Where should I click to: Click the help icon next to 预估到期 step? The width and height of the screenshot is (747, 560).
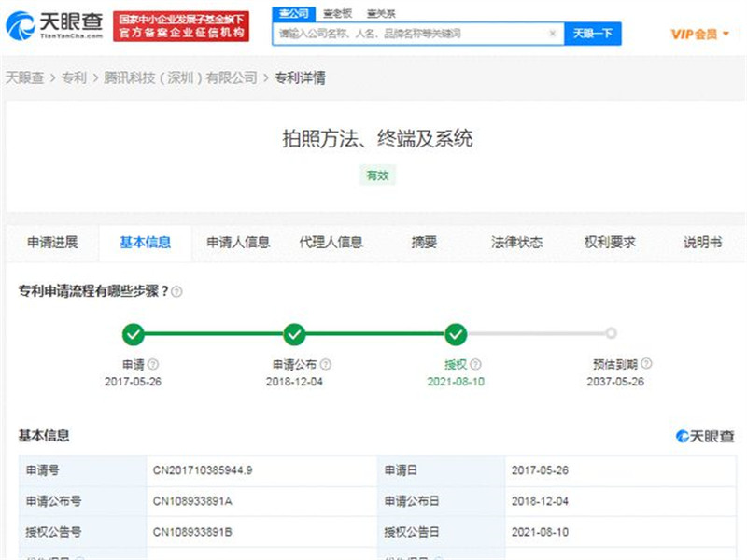[646, 364]
